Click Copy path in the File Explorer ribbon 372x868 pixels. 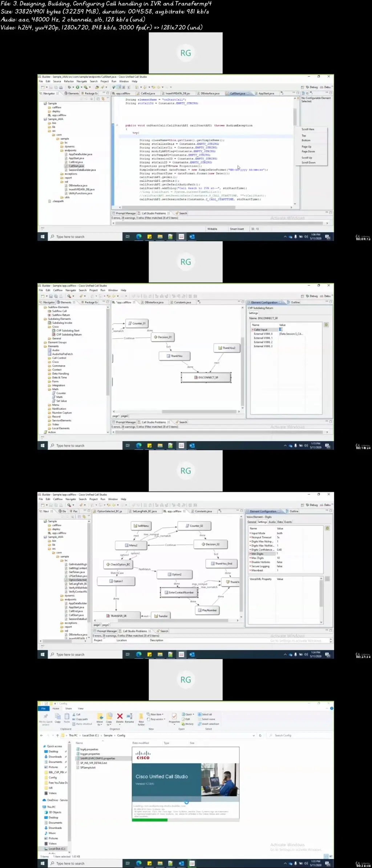click(x=80, y=719)
